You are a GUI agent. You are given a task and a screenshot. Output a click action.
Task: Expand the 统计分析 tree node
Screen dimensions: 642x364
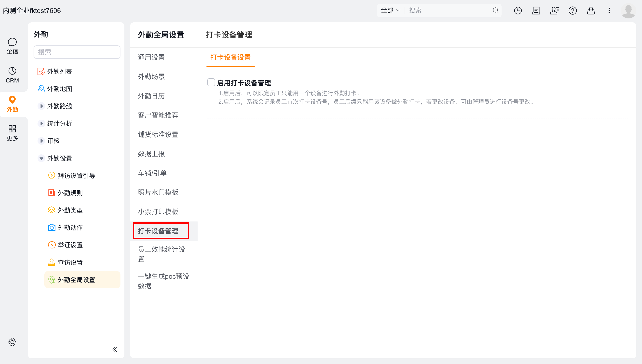tap(41, 123)
